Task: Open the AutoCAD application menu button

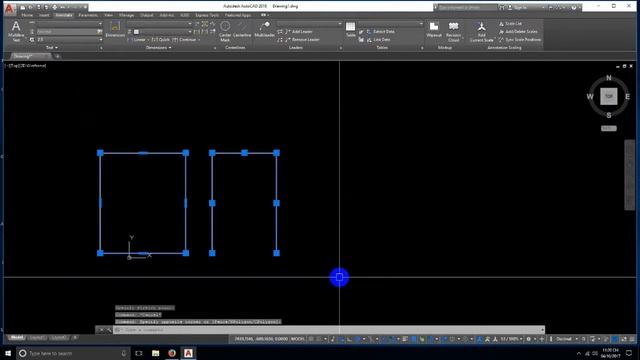Action: tap(9, 8)
